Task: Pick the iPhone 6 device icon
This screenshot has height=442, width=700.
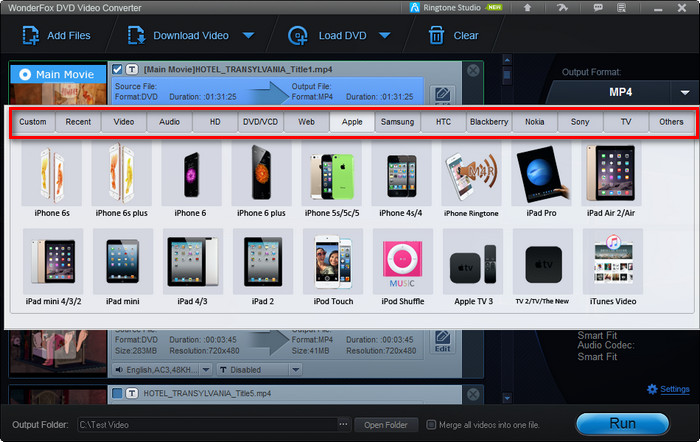Action: pos(191,179)
